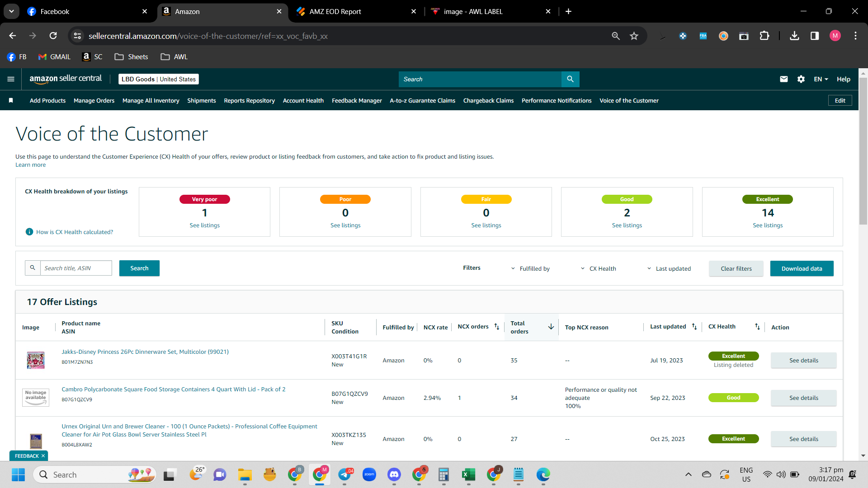Open the browser downloads icon
This screenshot has width=868, height=488.
pyautogui.click(x=794, y=36)
